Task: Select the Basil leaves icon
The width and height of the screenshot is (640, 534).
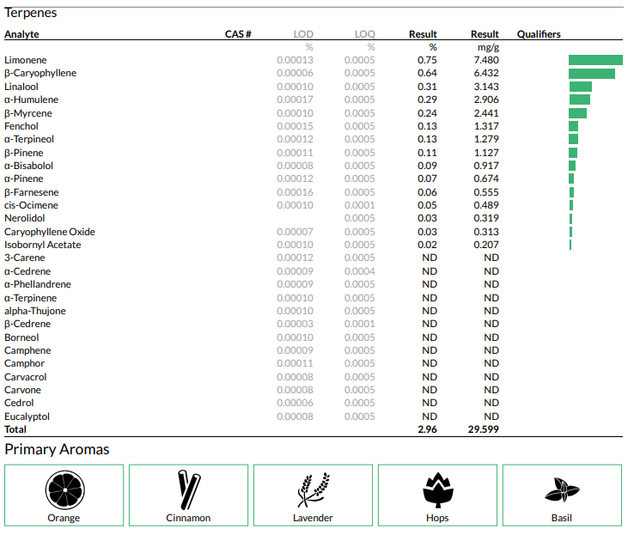Action: point(562,490)
